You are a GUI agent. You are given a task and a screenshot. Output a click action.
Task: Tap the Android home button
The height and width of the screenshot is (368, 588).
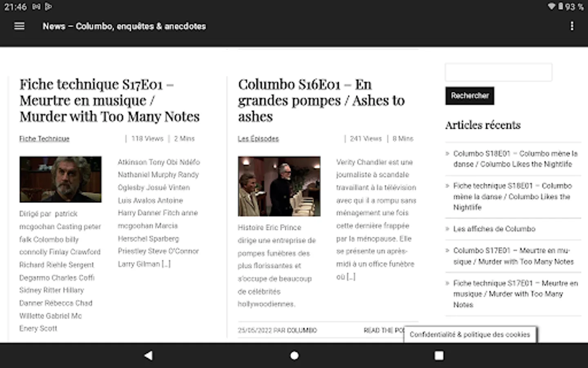(294, 355)
